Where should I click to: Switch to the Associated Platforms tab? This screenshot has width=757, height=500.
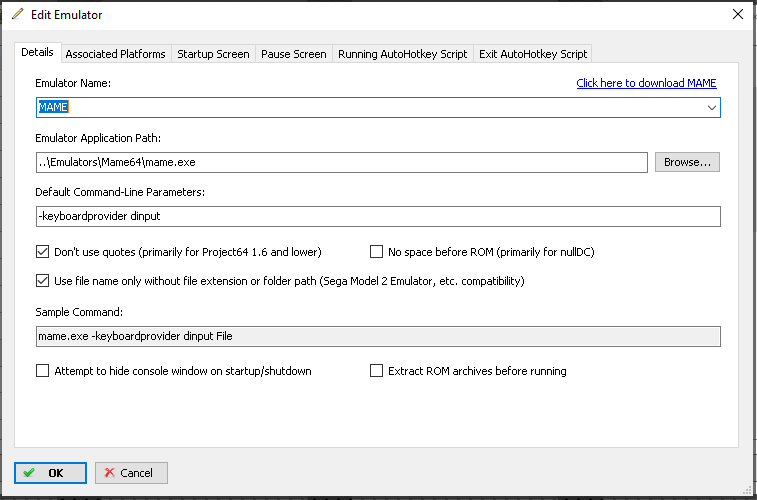(x=115, y=54)
